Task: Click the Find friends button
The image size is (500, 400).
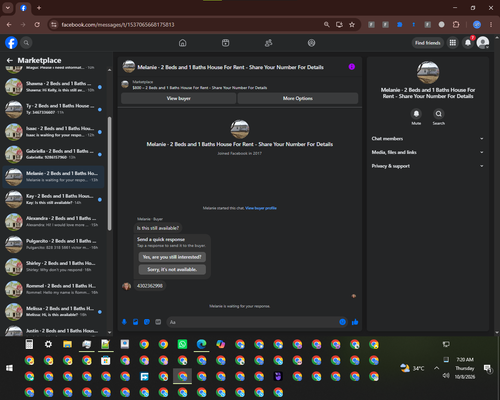Action: [428, 43]
